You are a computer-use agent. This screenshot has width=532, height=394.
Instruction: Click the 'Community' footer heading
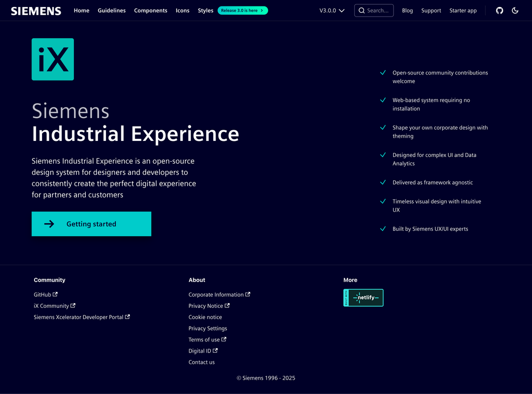coord(49,280)
